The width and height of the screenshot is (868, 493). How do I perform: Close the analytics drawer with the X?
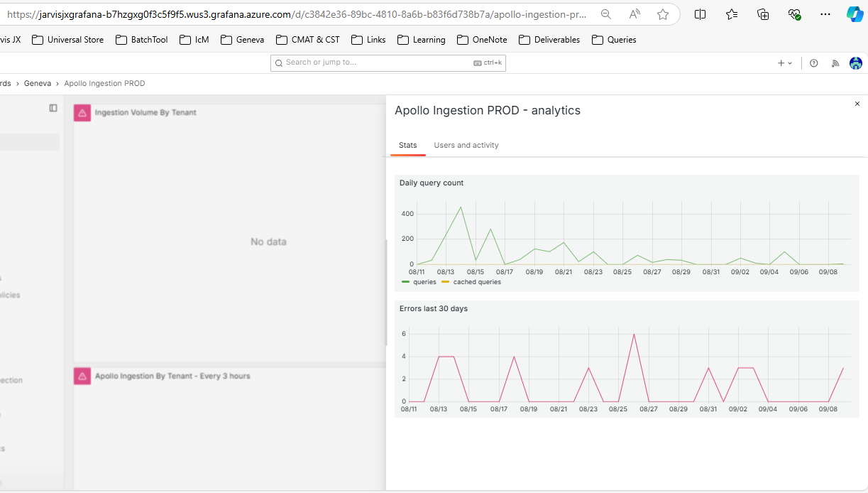(857, 104)
